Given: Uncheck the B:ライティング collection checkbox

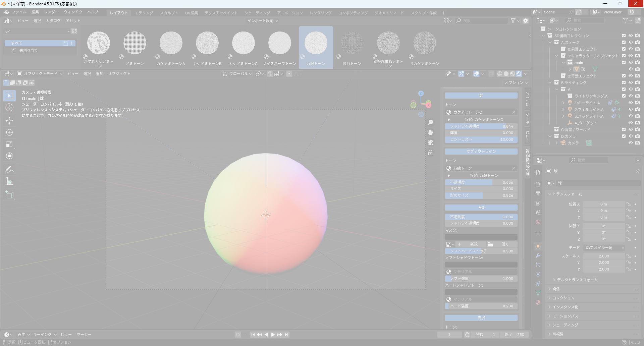Looking at the screenshot, I should (624, 82).
